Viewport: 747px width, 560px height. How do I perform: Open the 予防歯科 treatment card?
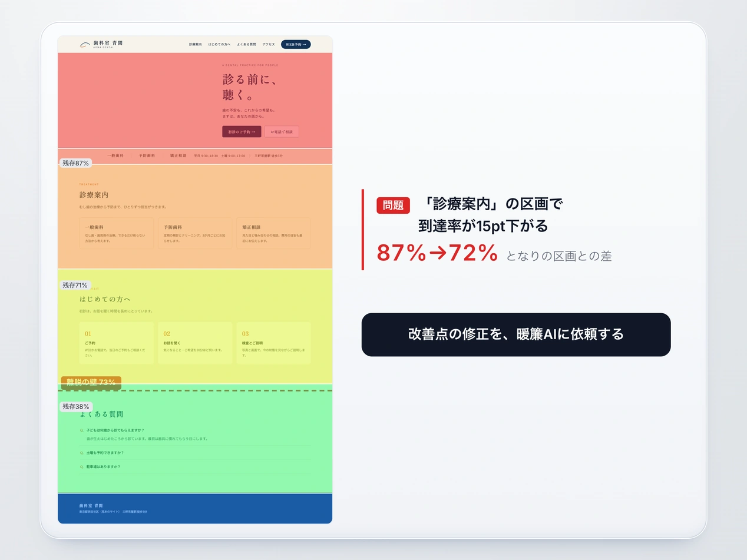(195, 233)
